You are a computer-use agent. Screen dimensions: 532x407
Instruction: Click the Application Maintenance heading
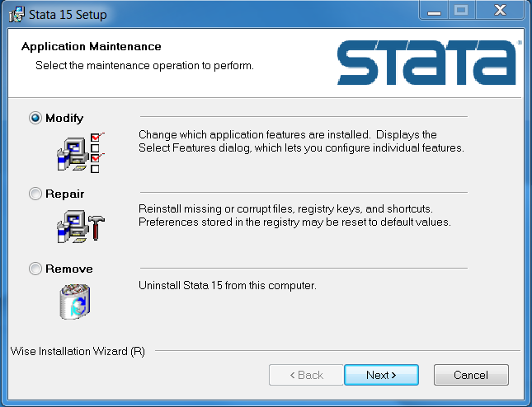(92, 46)
